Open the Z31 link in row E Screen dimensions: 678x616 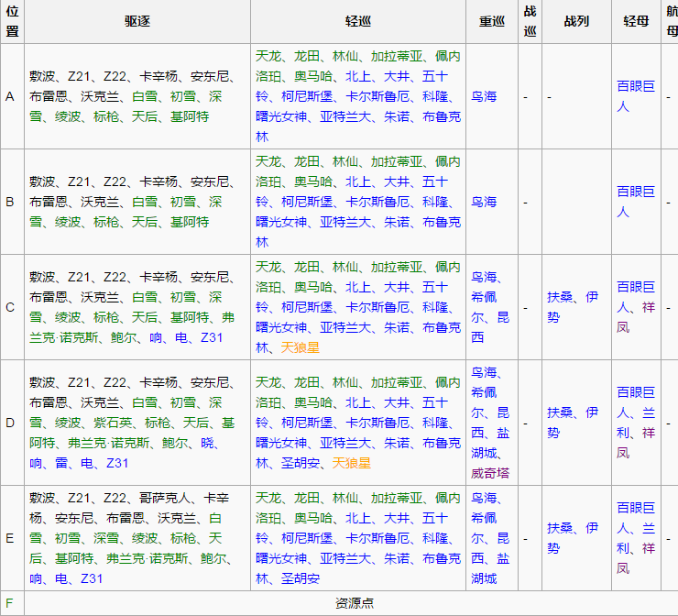[92, 578]
